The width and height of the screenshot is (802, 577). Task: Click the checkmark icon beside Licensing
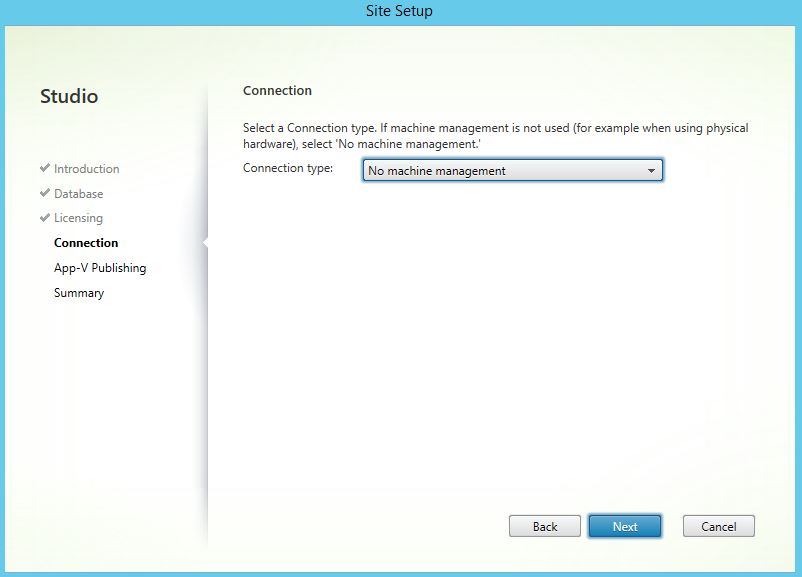click(x=45, y=217)
